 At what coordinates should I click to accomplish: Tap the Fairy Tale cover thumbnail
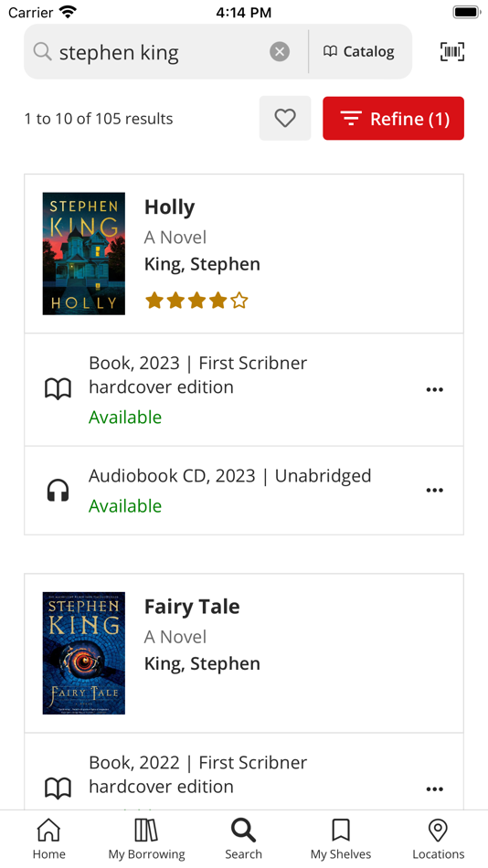pos(84,653)
